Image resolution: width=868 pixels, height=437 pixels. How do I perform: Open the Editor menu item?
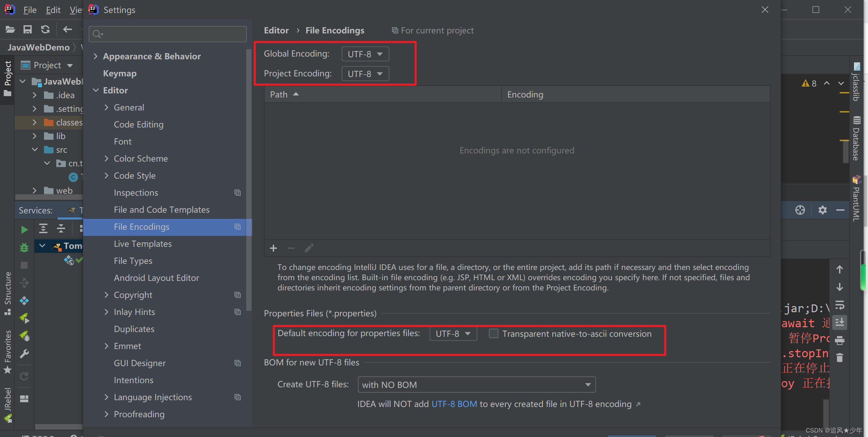click(115, 90)
